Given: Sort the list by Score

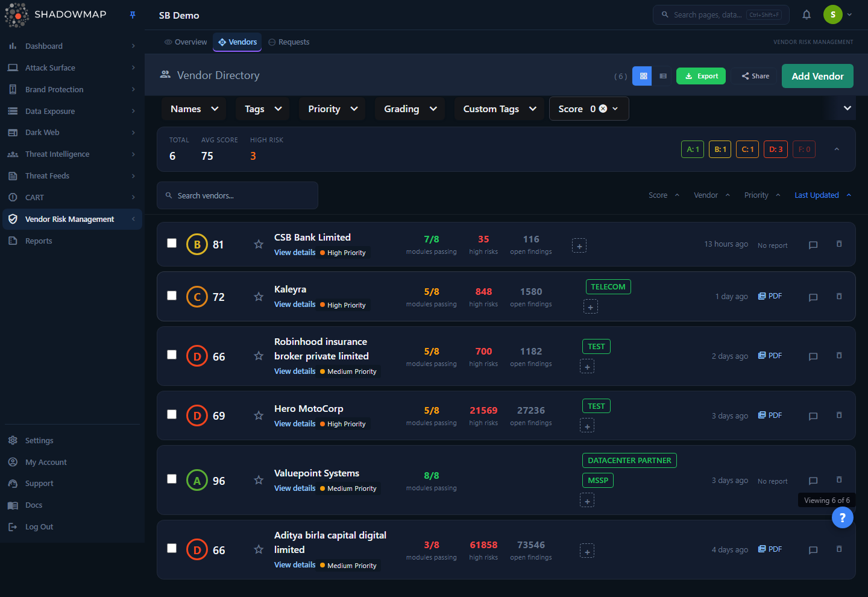Looking at the screenshot, I should tap(664, 195).
